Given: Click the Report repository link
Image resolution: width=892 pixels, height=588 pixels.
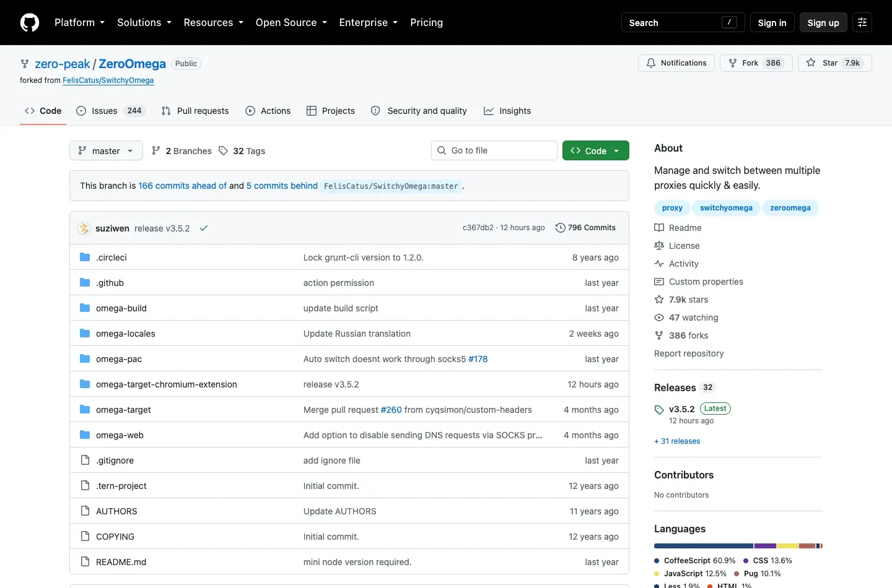Looking at the screenshot, I should (689, 353).
